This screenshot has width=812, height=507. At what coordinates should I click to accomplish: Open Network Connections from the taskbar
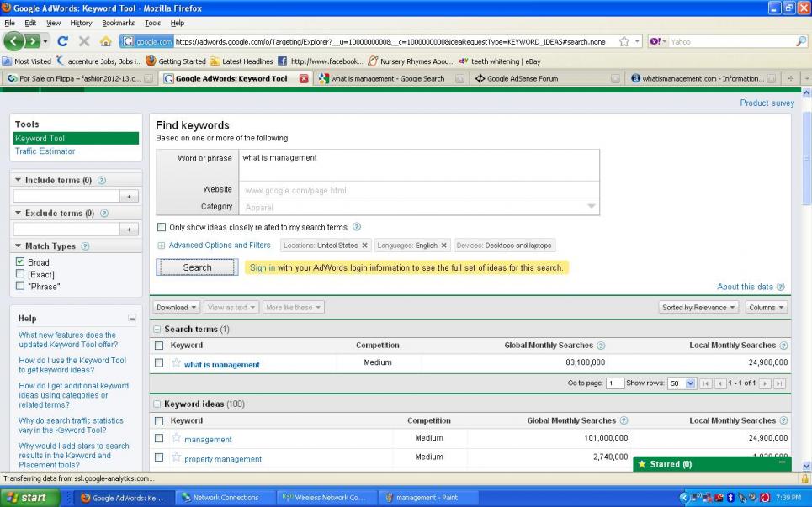click(224, 498)
